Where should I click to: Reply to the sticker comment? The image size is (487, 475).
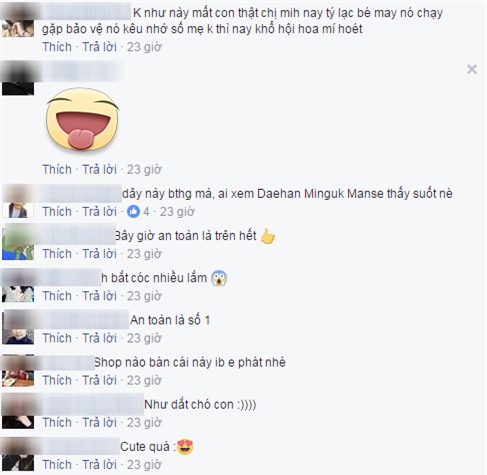point(99,170)
